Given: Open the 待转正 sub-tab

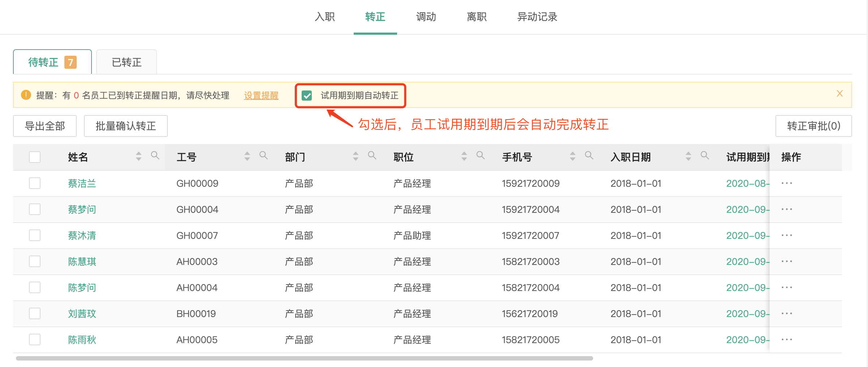Looking at the screenshot, I should click(52, 62).
